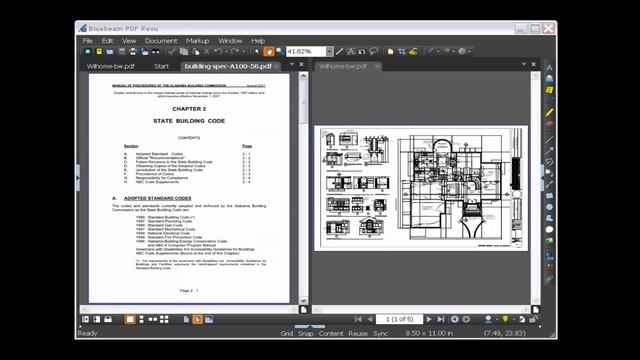
Task: Toggle Snap in the status bar
Action: tap(305, 333)
